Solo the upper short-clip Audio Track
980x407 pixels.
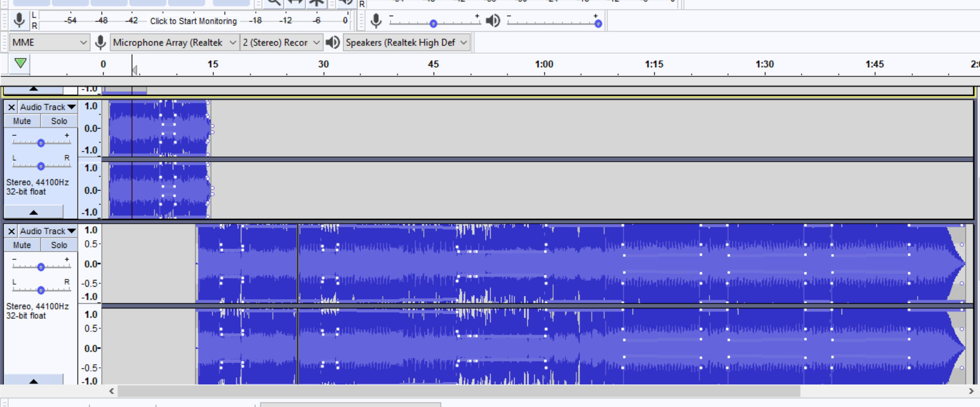pos(59,121)
